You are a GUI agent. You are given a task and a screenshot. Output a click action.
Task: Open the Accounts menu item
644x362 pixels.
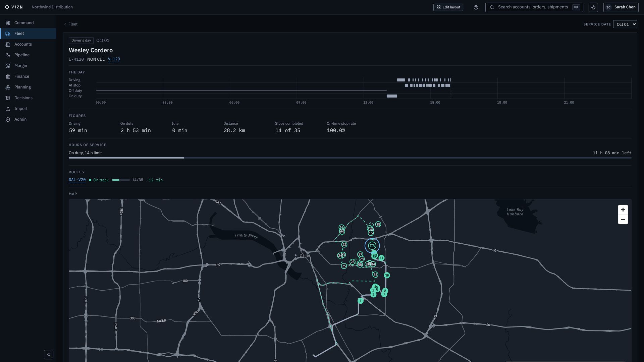[x=28, y=44]
